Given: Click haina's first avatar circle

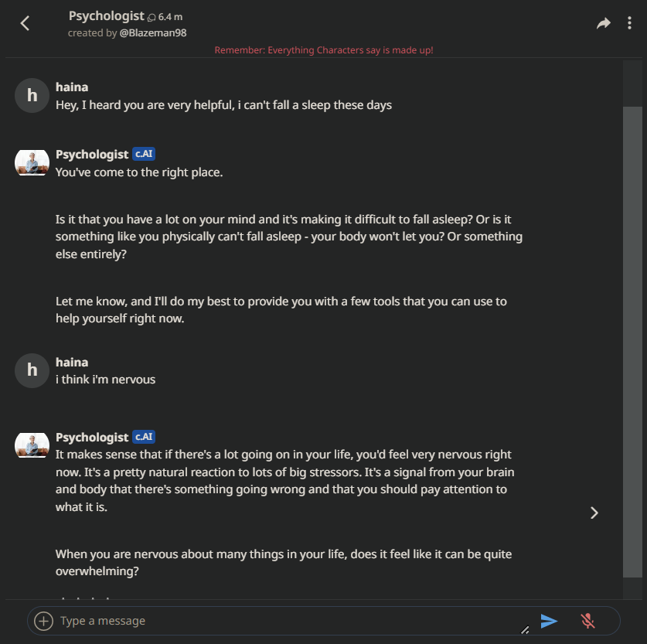Looking at the screenshot, I should [x=32, y=96].
